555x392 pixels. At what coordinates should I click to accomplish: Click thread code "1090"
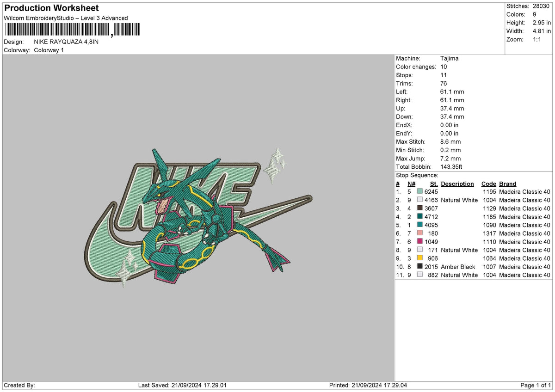[x=489, y=225]
